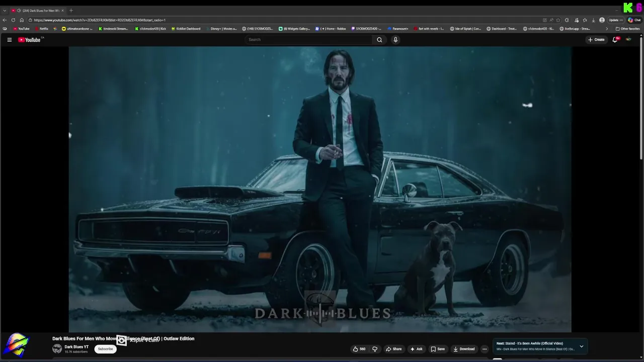Open Paramount+ bookmark
Image resolution: width=644 pixels, height=362 pixels.
tap(398, 29)
